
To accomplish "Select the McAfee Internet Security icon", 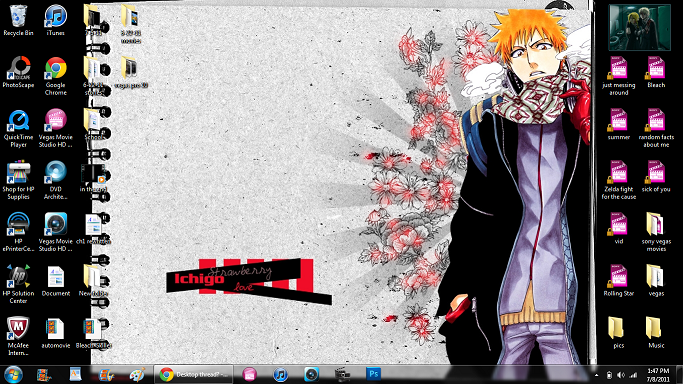I will tap(18, 336).
